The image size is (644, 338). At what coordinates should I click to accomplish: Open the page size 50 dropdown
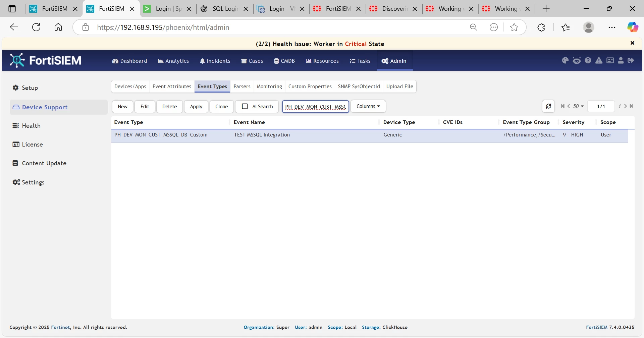pos(578,106)
